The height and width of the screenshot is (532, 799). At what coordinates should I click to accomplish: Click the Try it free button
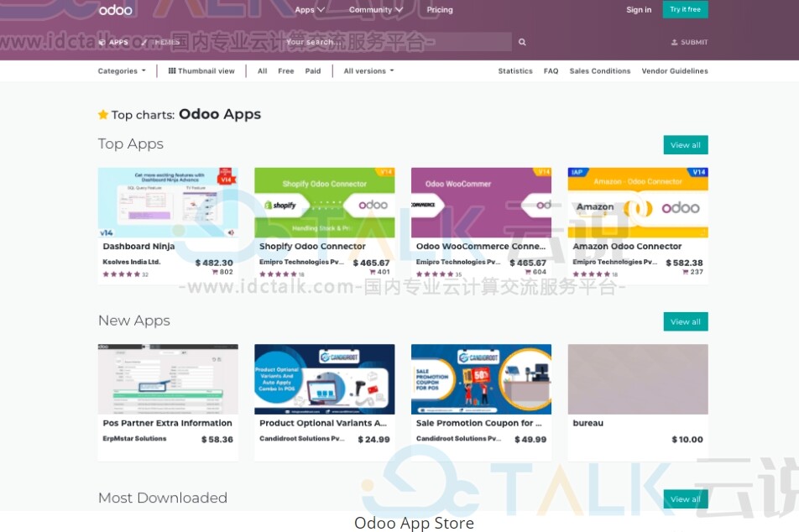coord(686,10)
